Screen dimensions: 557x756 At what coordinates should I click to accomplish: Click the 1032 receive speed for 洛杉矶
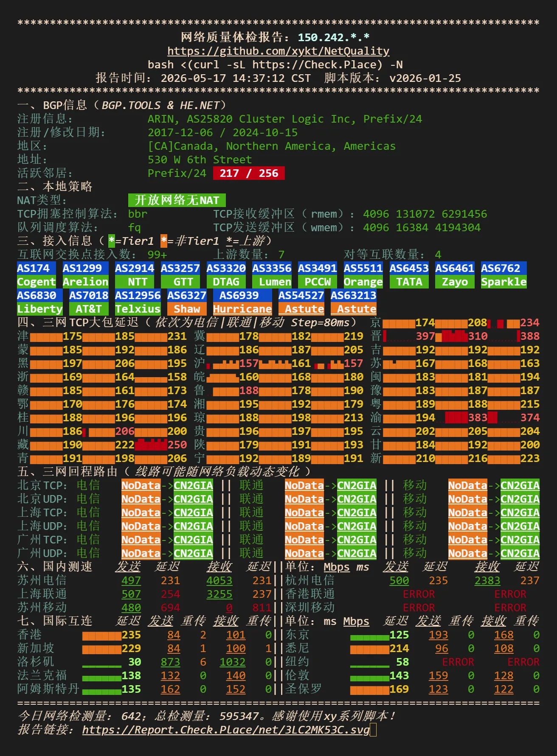click(233, 662)
